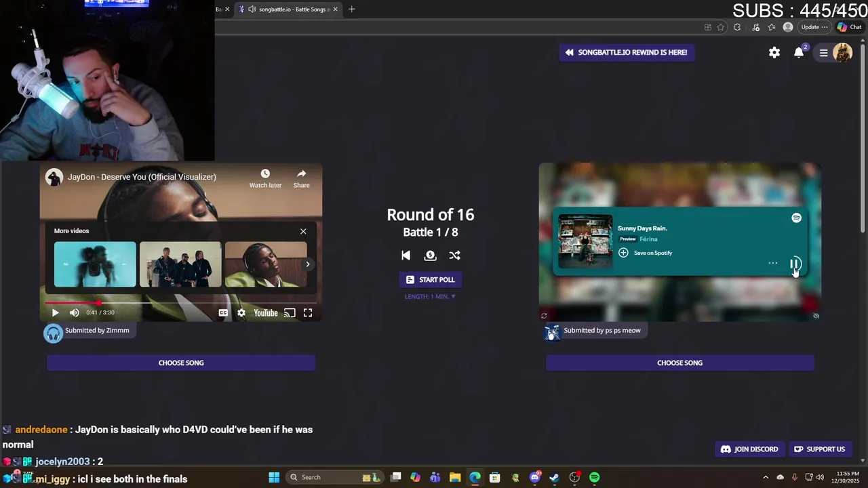Open browser extensions puzzle icon
The height and width of the screenshot is (488, 868).
[x=737, y=27]
